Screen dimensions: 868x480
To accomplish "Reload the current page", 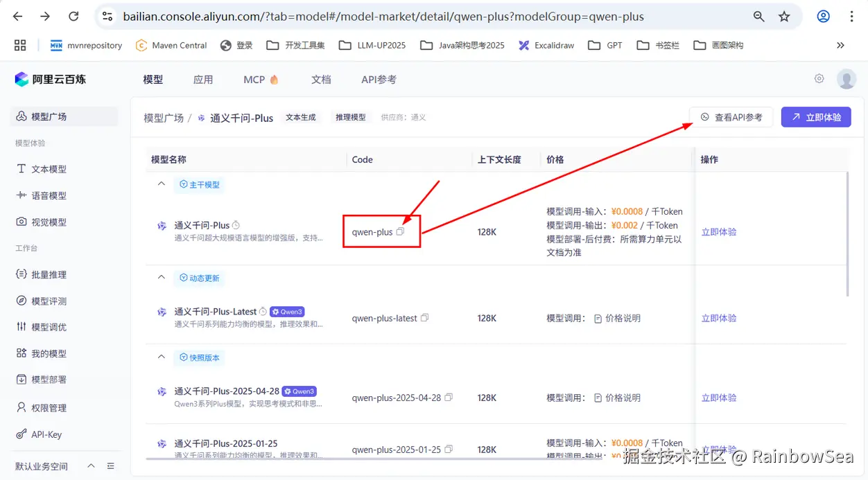I will point(73,17).
